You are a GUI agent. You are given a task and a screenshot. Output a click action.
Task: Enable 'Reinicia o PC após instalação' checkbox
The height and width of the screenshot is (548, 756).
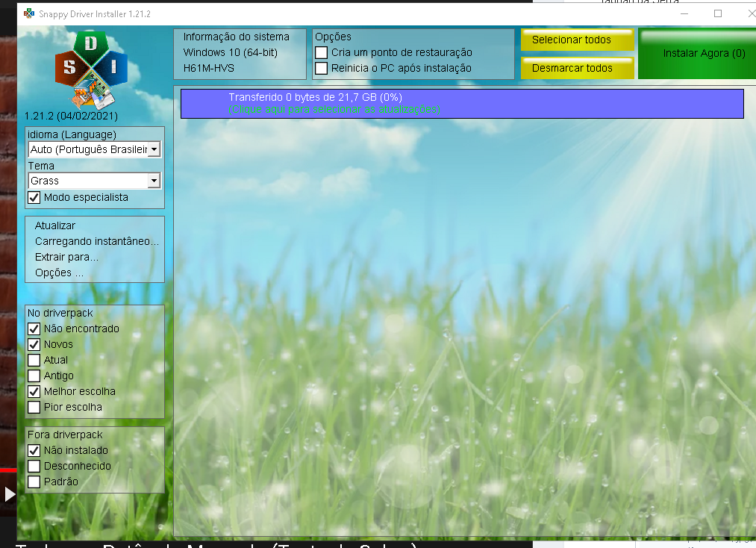(x=321, y=68)
